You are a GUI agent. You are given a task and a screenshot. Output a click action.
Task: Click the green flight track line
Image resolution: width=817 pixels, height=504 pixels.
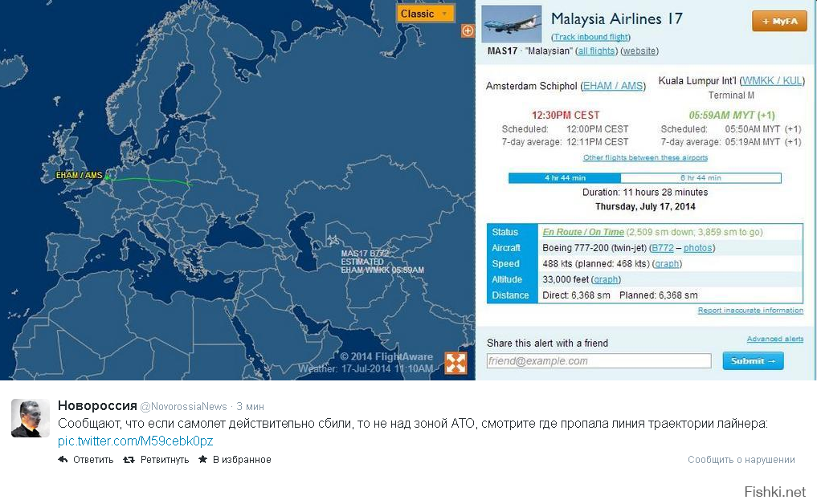[x=149, y=181]
